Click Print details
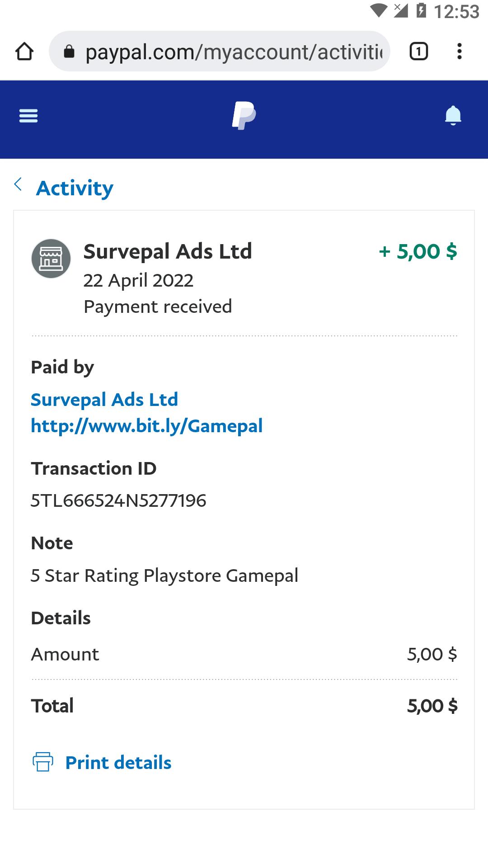 [x=118, y=763]
